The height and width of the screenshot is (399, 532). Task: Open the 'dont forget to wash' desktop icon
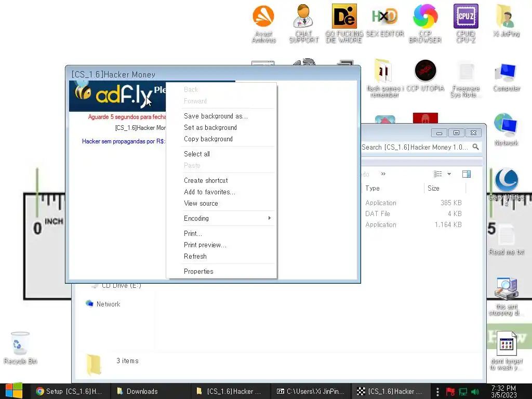coord(506,351)
